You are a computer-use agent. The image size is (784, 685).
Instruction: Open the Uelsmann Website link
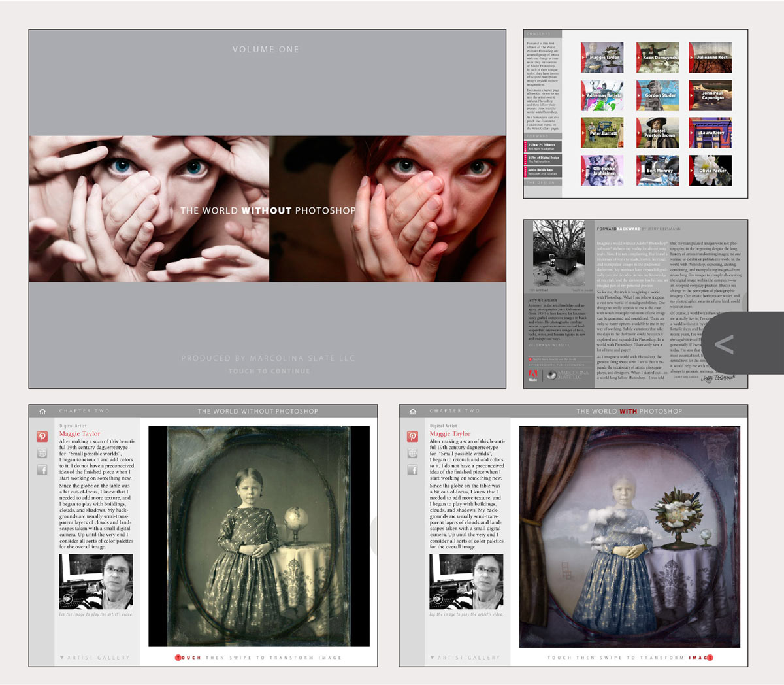(x=549, y=345)
